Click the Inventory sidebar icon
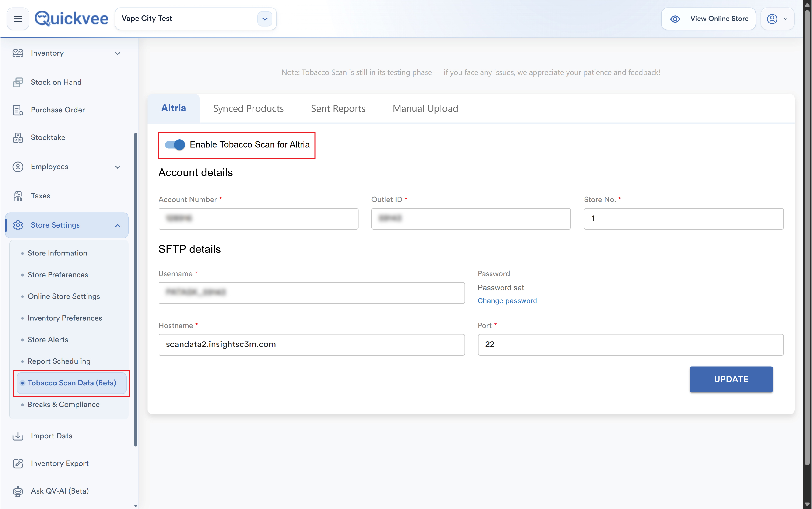The image size is (812, 509). click(18, 53)
